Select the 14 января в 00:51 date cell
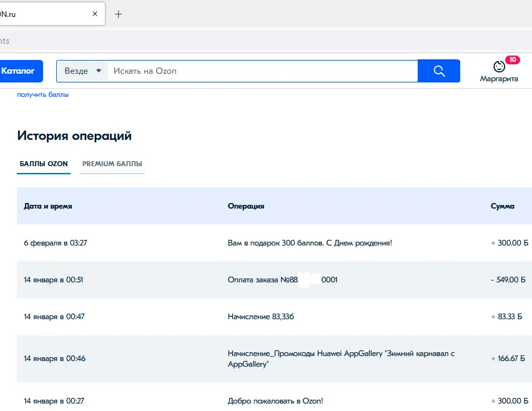This screenshot has width=532, height=411. 53,280
